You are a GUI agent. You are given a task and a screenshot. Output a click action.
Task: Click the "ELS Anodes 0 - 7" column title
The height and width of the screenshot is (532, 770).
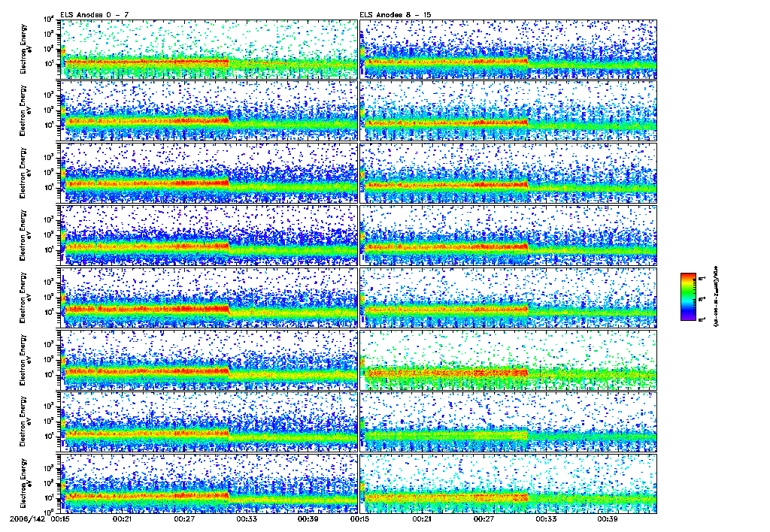click(95, 15)
